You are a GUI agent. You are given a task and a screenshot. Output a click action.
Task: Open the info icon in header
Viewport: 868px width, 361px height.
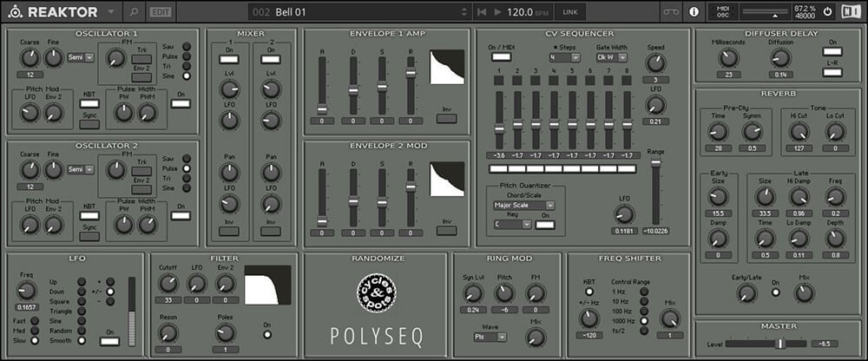tap(694, 11)
